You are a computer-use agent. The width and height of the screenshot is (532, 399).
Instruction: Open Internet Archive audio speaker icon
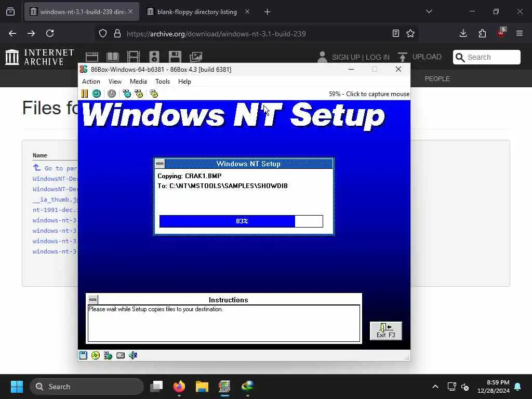154,57
